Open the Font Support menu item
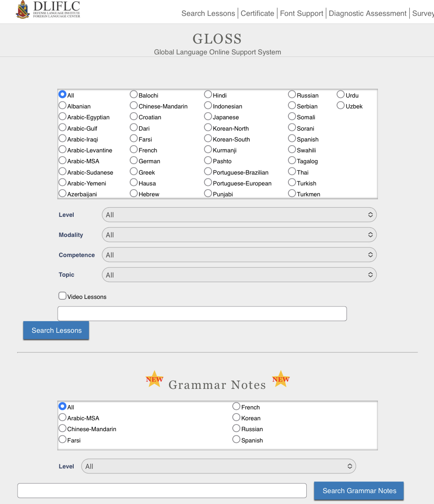The height and width of the screenshot is (504, 434). (301, 13)
